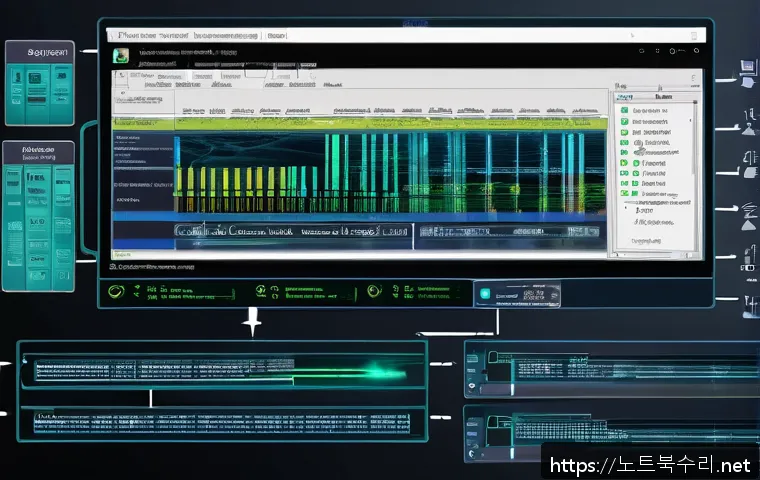Expand the upper glowing data strip panel at bottom left
760x480 pixels.
[220, 370]
